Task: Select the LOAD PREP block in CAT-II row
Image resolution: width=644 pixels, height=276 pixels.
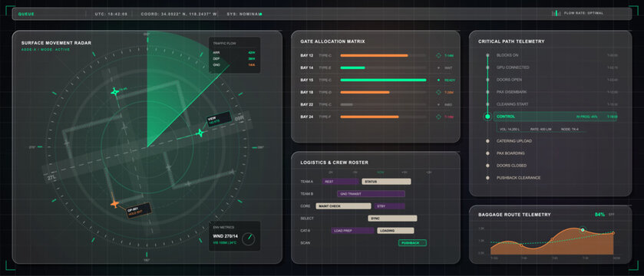Action: [352, 231]
